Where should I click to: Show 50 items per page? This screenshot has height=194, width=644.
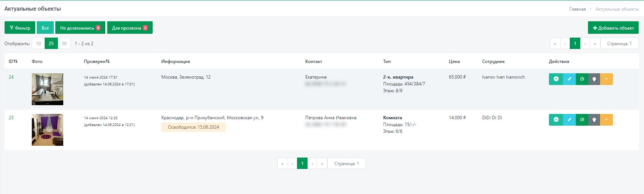[x=64, y=43]
